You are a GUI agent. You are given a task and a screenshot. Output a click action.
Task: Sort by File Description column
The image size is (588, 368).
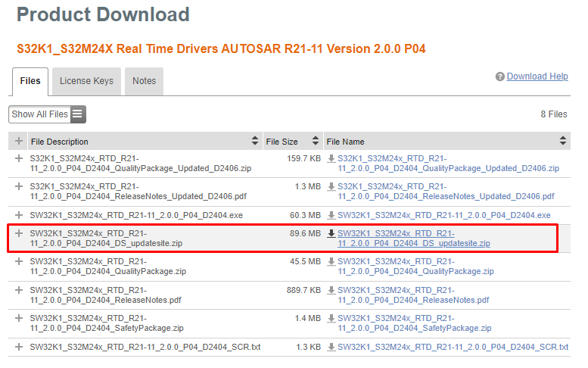tap(254, 142)
